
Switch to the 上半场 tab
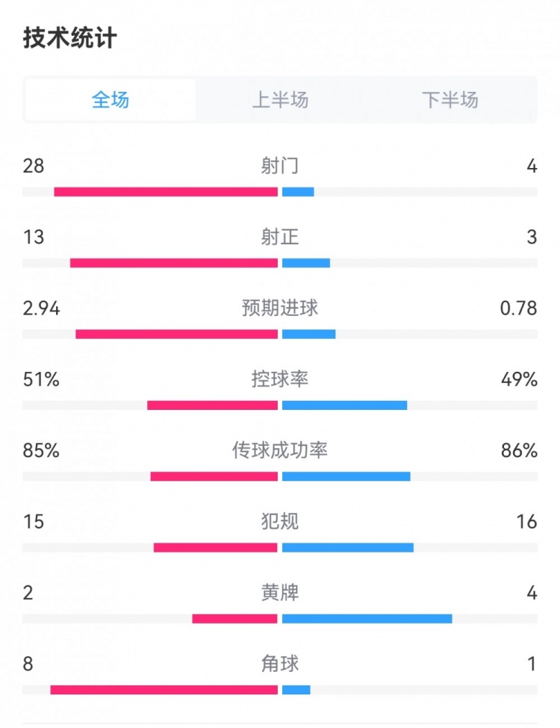point(280,99)
